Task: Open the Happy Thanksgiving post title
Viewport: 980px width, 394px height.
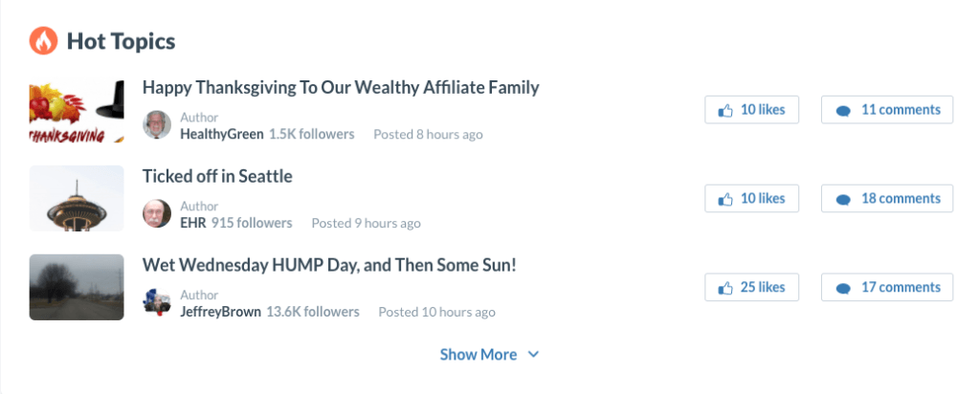Action: tap(341, 87)
